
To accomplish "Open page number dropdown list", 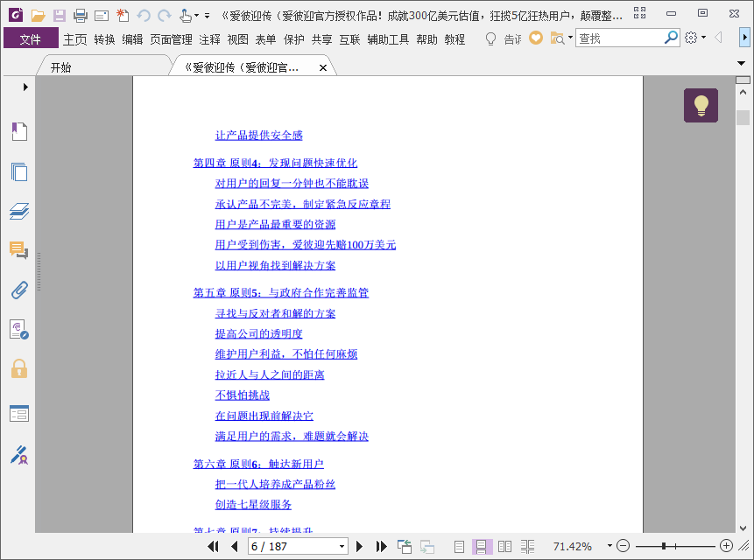I will 342,547.
